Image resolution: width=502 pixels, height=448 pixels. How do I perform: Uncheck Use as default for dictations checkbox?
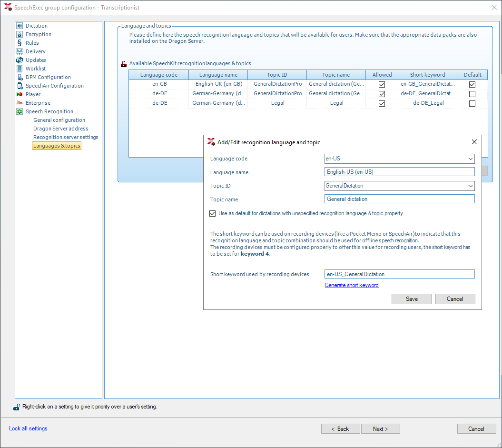click(212, 214)
